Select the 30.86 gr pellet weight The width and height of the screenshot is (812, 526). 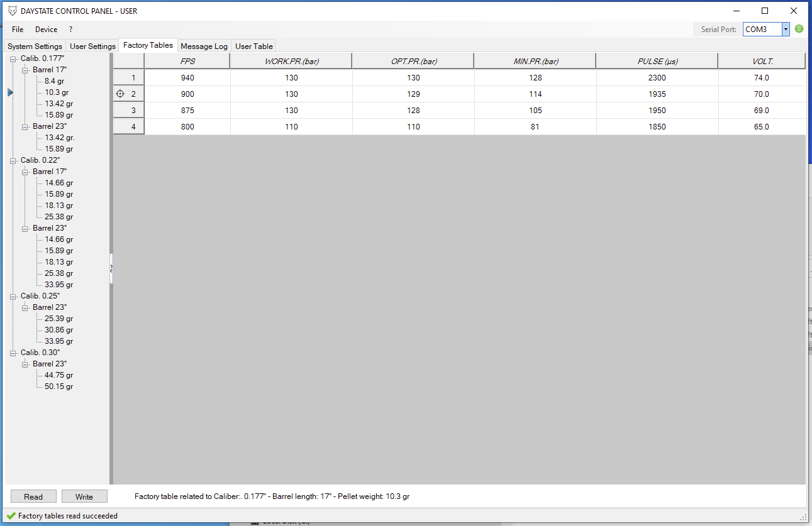coord(58,330)
